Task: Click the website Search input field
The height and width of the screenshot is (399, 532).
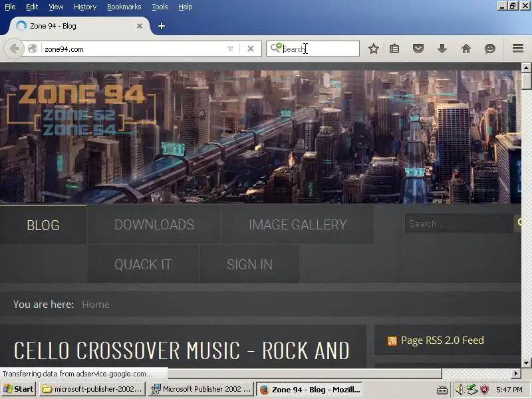Action: (459, 223)
